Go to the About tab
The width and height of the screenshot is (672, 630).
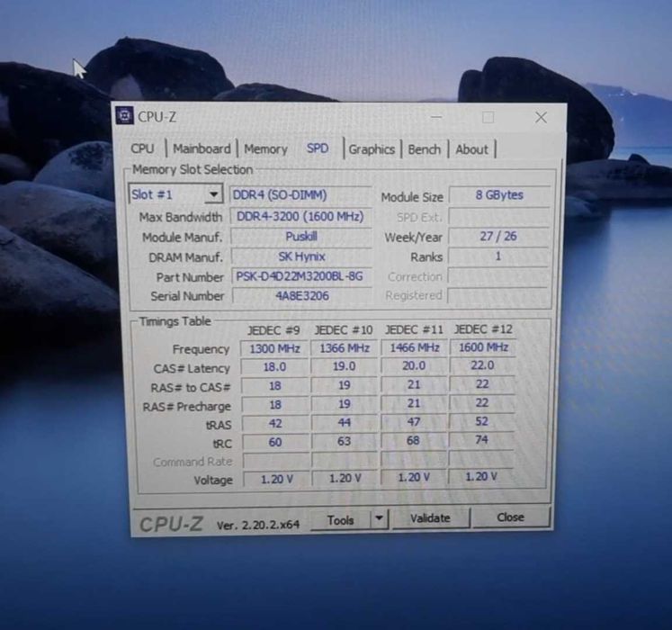pos(471,149)
